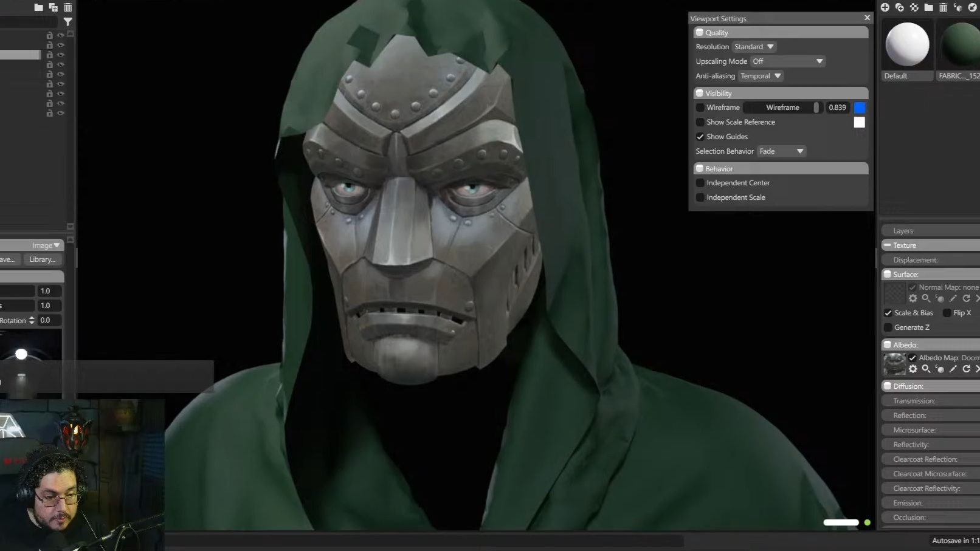Click the Wireframe blue color swatch
The width and height of the screenshot is (980, 551).
tap(860, 108)
